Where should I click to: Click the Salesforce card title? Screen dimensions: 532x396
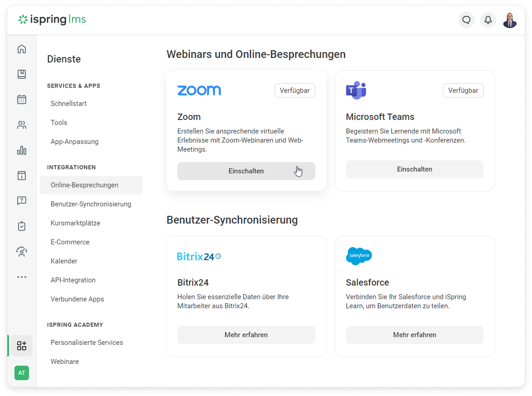[367, 282]
